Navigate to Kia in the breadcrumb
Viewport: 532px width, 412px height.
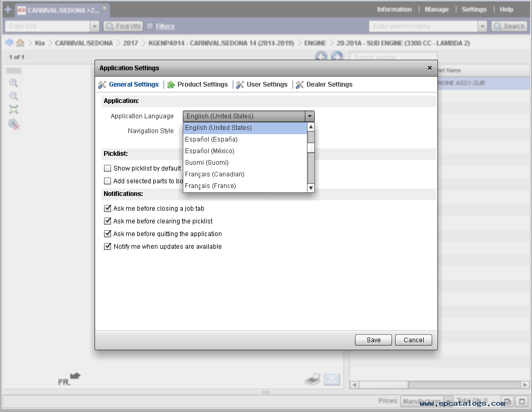coord(40,43)
